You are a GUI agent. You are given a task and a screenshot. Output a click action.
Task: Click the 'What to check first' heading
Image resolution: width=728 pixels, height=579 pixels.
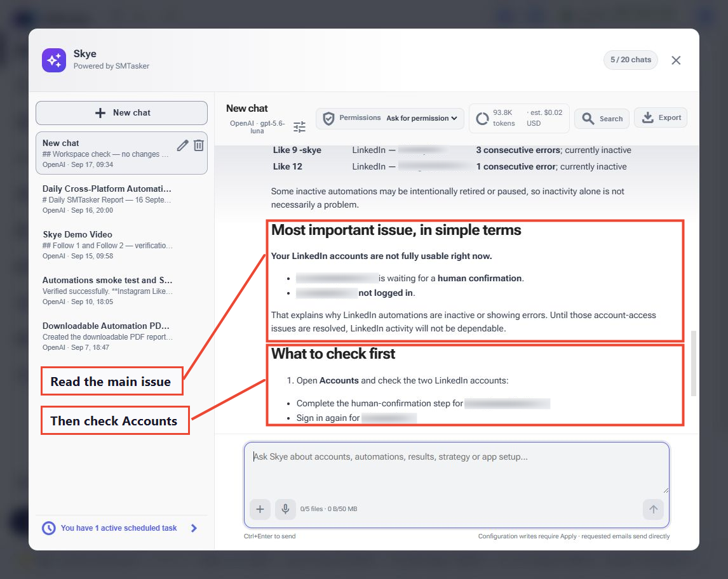pos(333,354)
